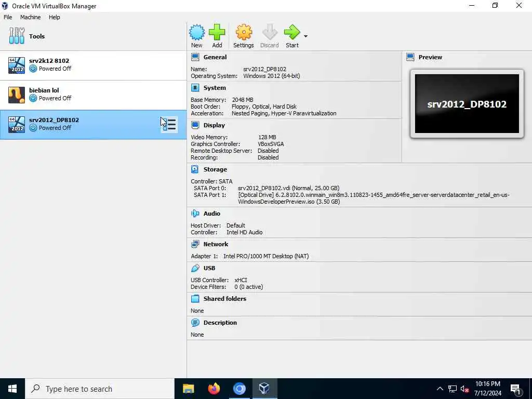Open the Windows Start button
This screenshot has width=532, height=399.
[12, 389]
